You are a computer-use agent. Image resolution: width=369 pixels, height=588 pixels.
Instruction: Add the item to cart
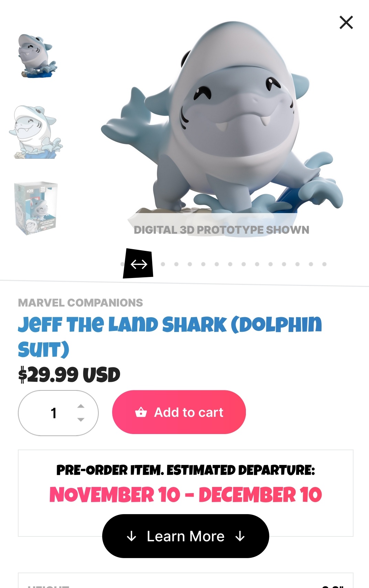pyautogui.click(x=179, y=412)
